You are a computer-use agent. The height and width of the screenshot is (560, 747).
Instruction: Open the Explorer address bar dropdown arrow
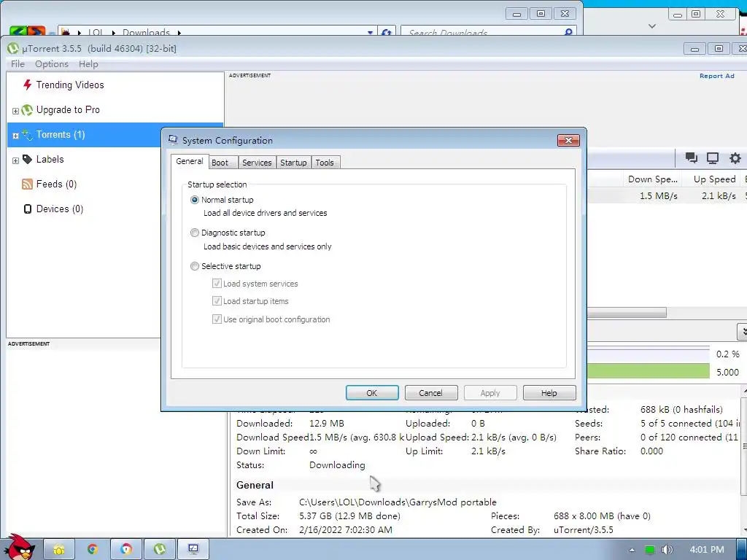(370, 32)
